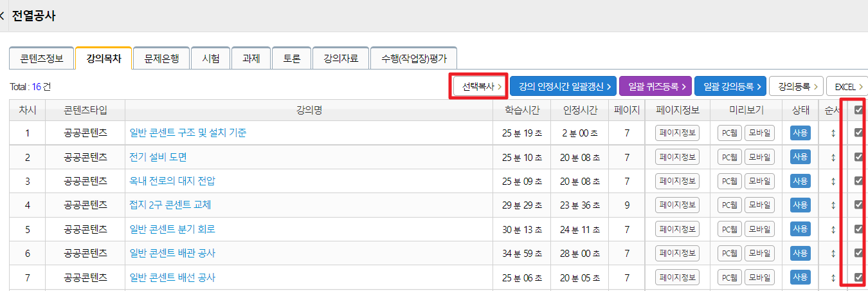The height and width of the screenshot is (291, 868).
Task: Toggle the select-all checkbox in table header
Action: click(x=858, y=110)
